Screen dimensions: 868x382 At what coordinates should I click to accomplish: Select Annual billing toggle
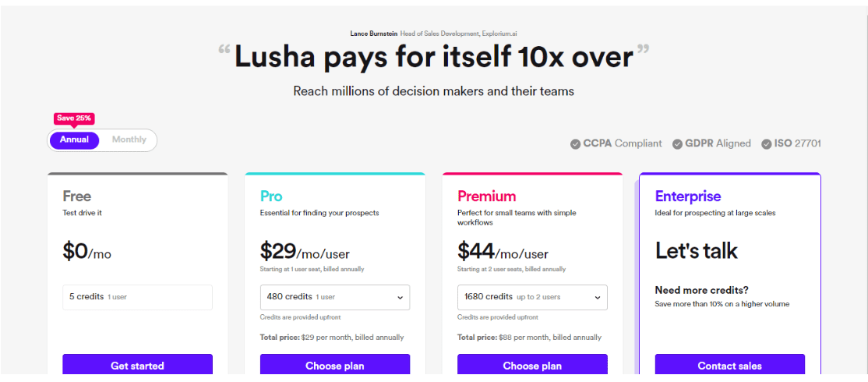click(x=74, y=140)
